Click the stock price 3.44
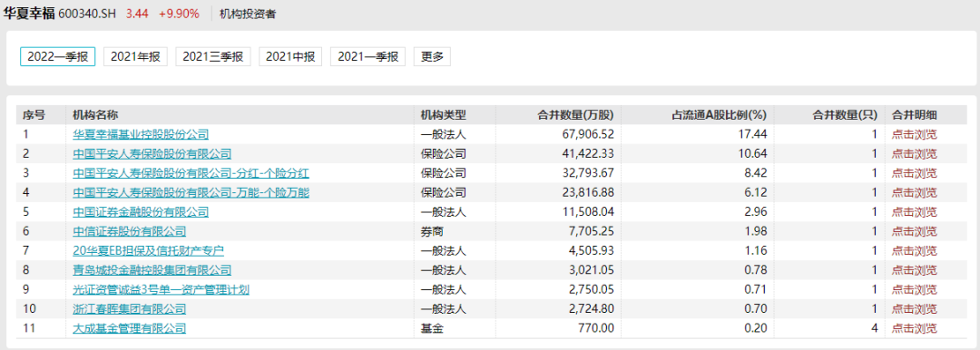The image size is (980, 350). (x=137, y=14)
